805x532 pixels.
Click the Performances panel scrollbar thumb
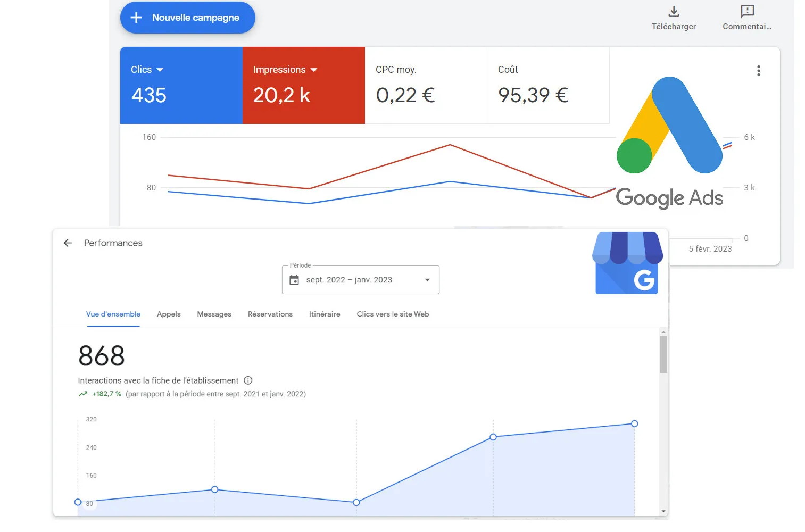(663, 354)
